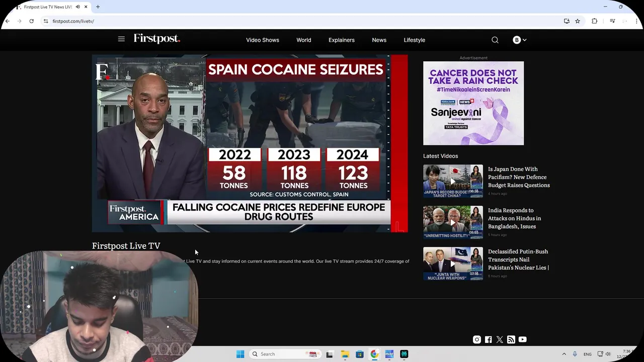Open 'Declassified Putin-Bush Transcripts' article link
This screenshot has width=644, height=362.
pos(519,259)
